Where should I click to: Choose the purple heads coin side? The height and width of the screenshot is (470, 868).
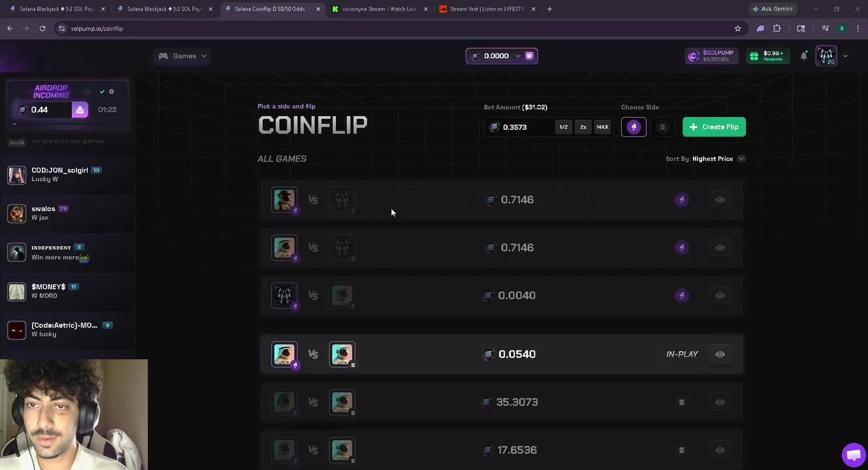point(634,127)
